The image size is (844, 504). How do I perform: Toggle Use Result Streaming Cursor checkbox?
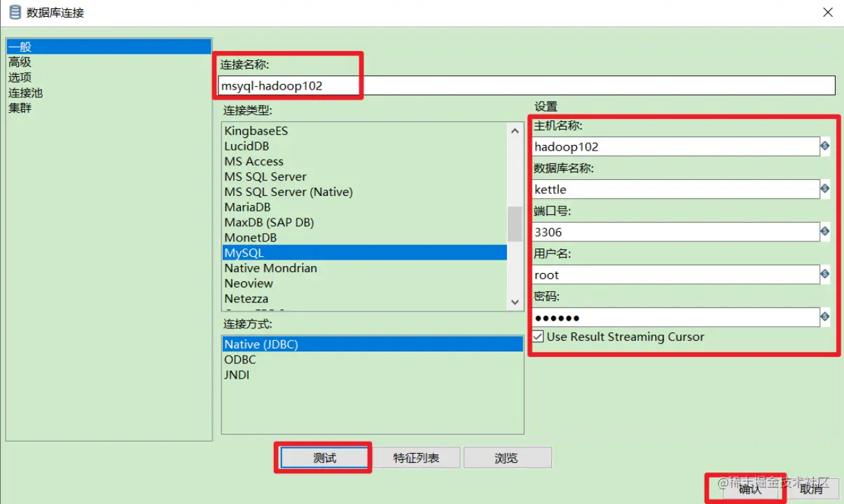[x=538, y=337]
